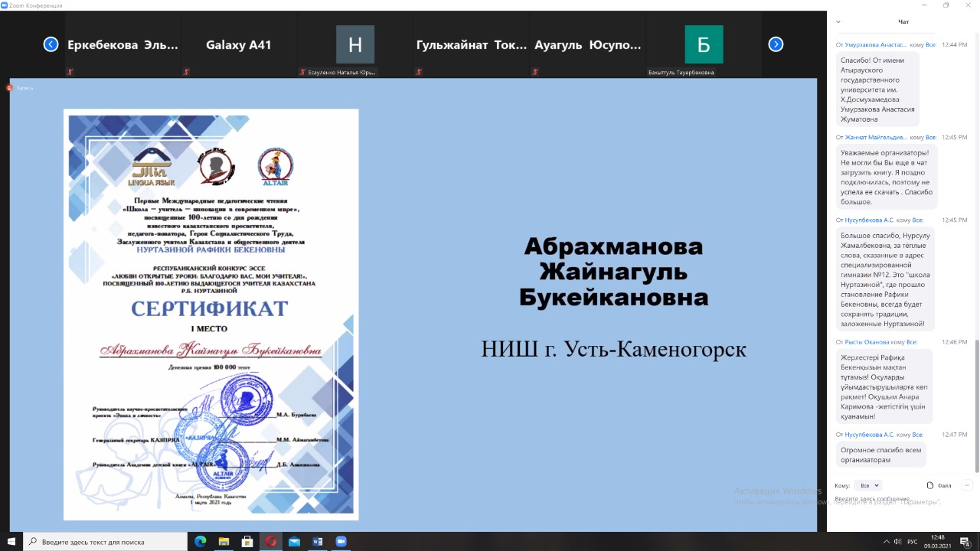Click the chat message input field
980x551 pixels.
[x=903, y=499]
